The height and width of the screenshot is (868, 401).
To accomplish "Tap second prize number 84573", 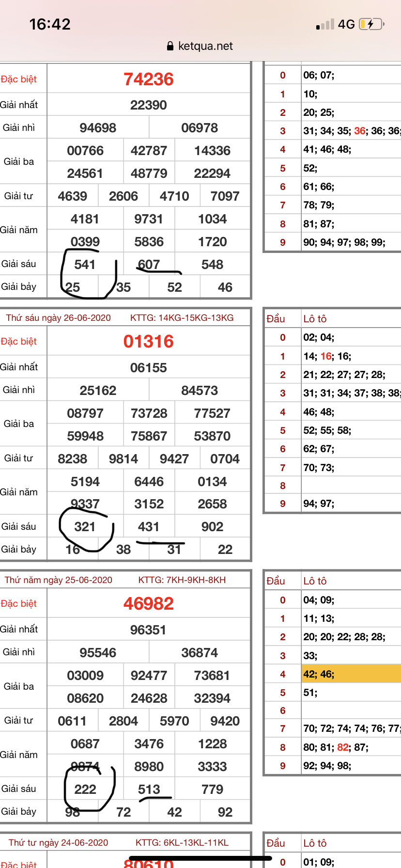I will click(x=200, y=391).
